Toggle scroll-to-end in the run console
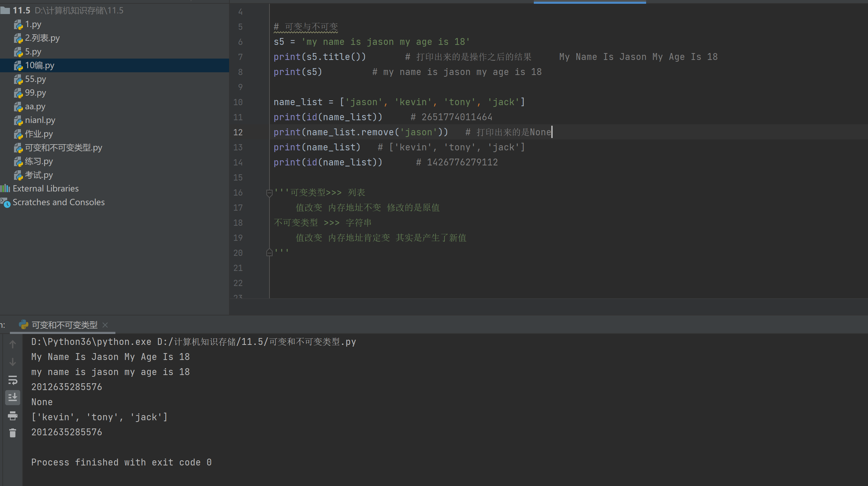The image size is (868, 486). coord(13,398)
